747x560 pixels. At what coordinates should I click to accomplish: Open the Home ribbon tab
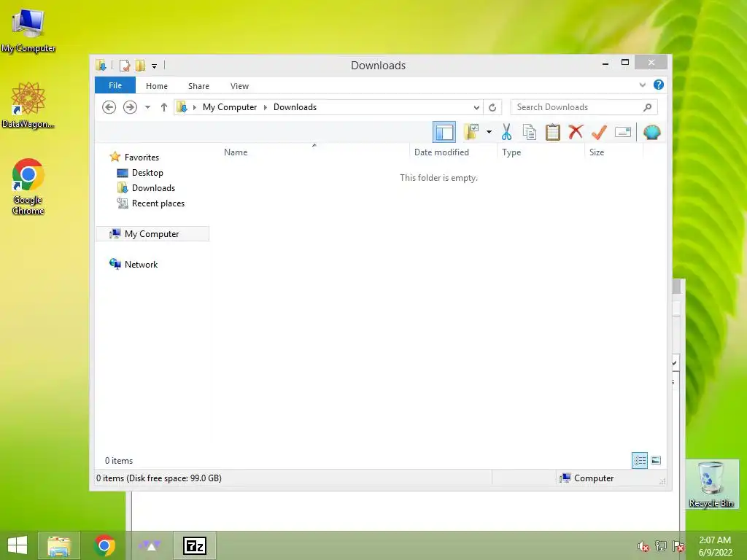[x=157, y=86]
